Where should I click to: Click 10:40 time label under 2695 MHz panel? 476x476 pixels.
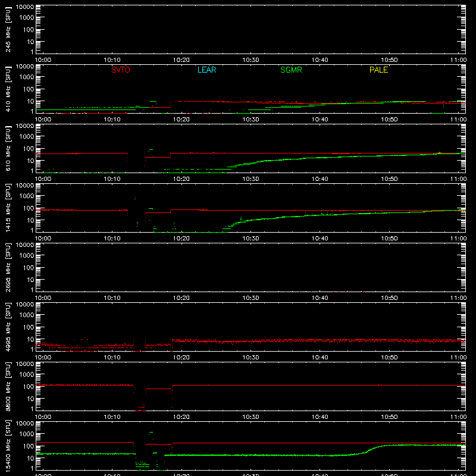pyautogui.click(x=320, y=298)
